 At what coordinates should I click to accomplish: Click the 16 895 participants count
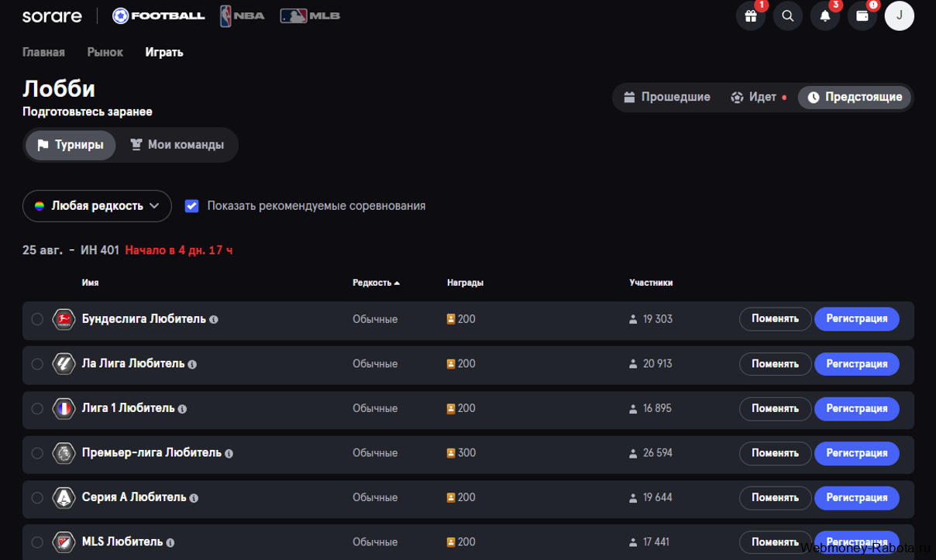[657, 408]
